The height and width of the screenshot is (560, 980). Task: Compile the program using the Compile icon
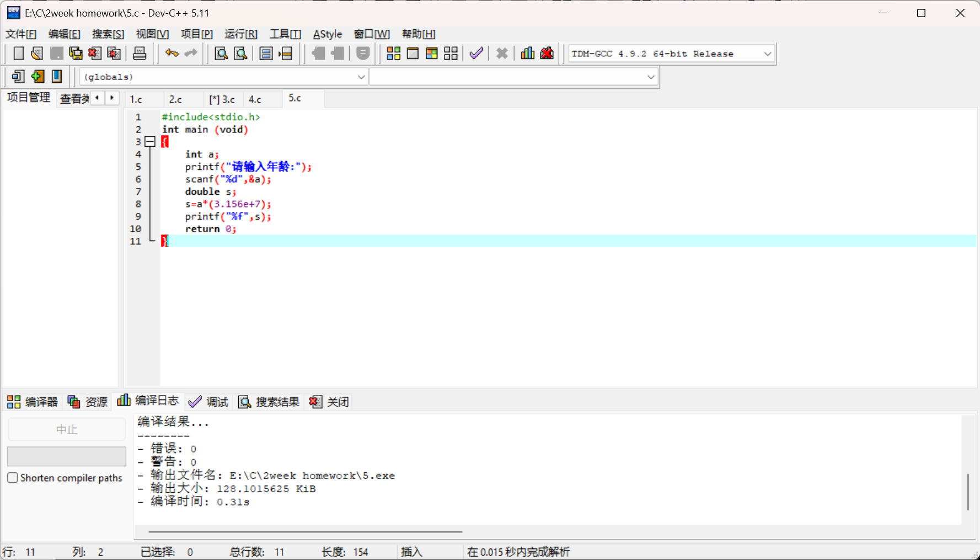(393, 54)
